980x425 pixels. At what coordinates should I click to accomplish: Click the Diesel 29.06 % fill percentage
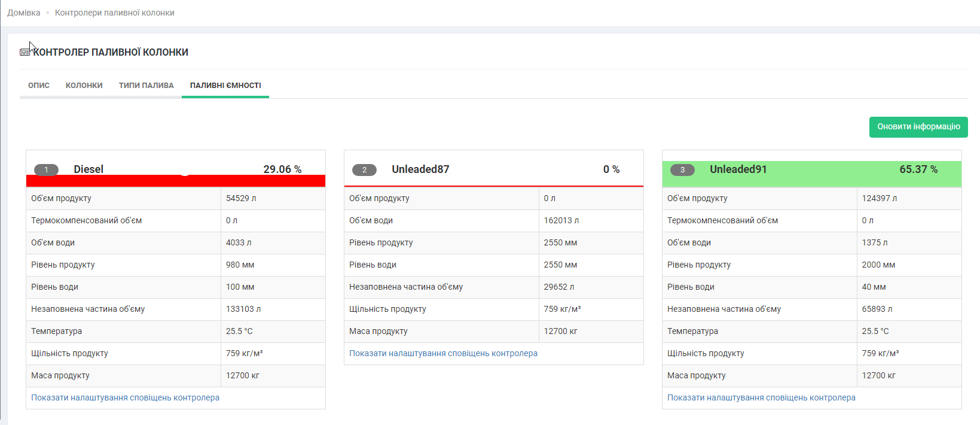tap(282, 169)
